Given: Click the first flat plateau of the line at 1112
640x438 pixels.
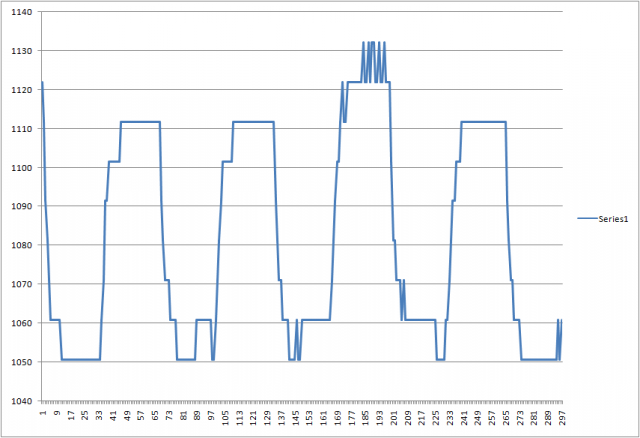Looking at the screenshot, I should (140, 122).
